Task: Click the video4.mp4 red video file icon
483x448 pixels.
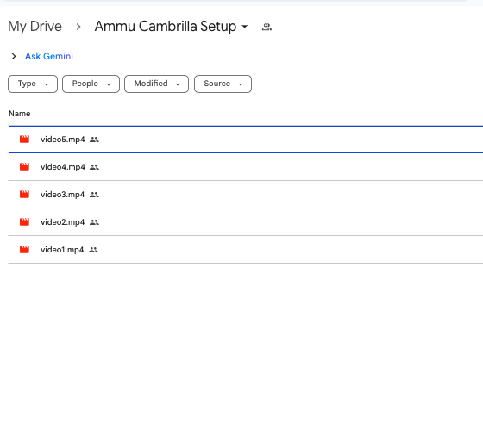Action: click(24, 167)
